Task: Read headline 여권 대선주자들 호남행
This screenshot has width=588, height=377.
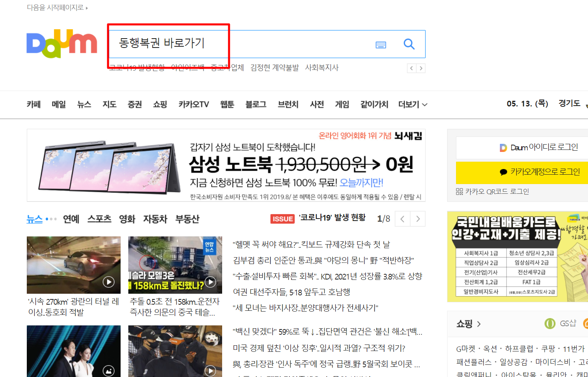Action: coord(292,292)
